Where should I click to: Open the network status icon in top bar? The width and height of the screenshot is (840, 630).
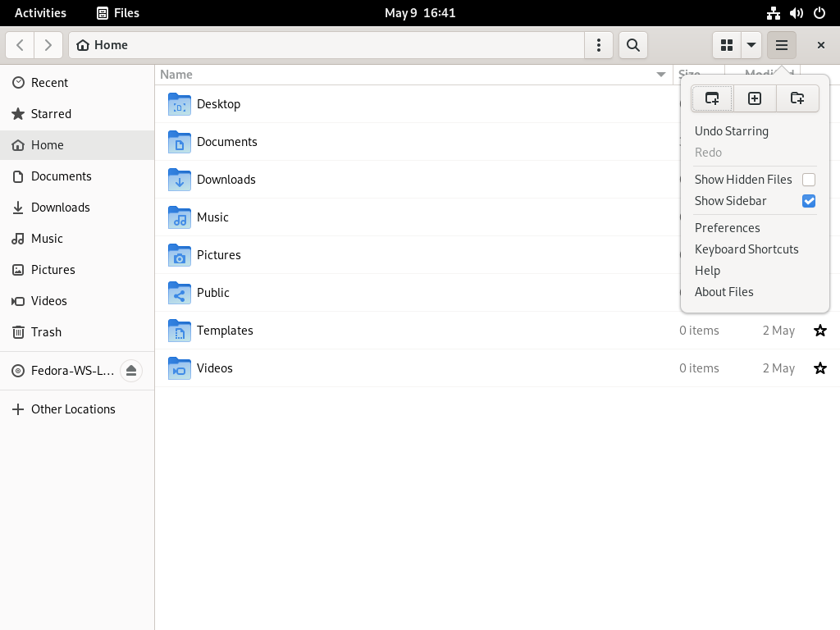pos(774,13)
